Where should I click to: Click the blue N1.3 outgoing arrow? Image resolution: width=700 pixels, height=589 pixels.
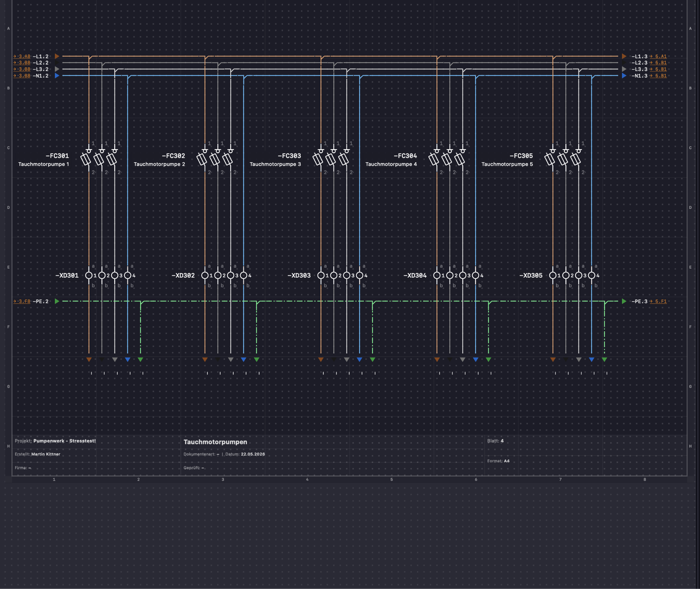pyautogui.click(x=624, y=76)
